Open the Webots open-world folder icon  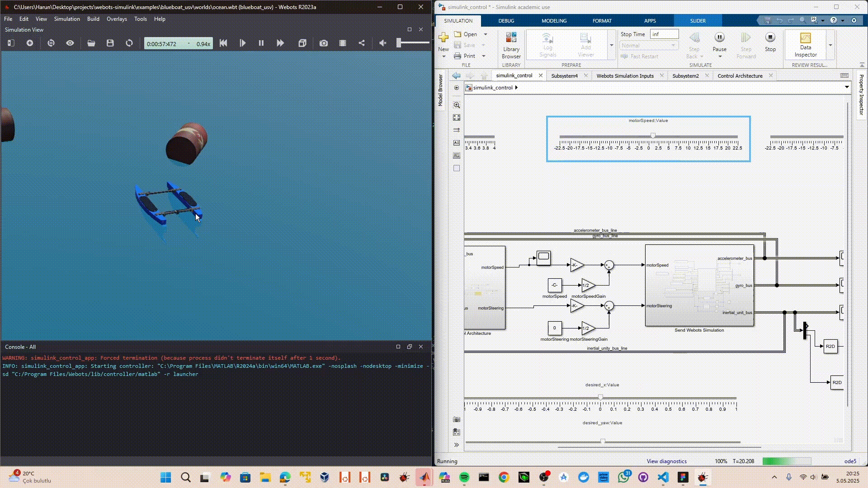(91, 43)
